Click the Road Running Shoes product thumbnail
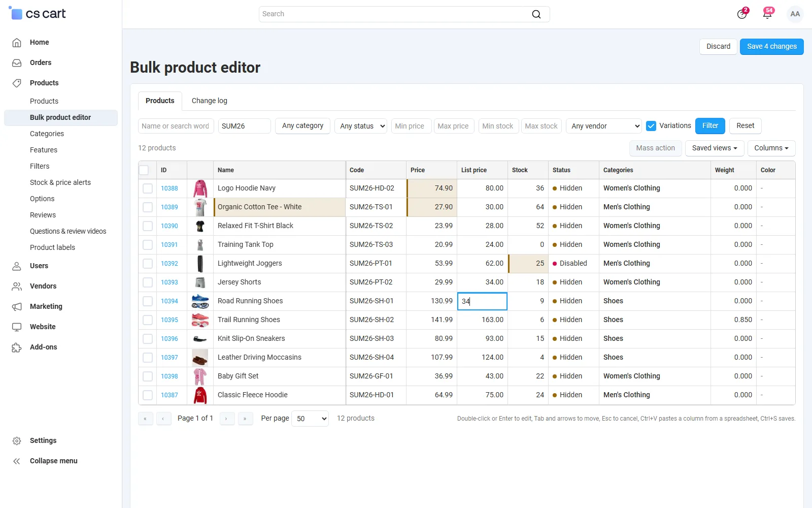The width and height of the screenshot is (812, 508). 200,301
